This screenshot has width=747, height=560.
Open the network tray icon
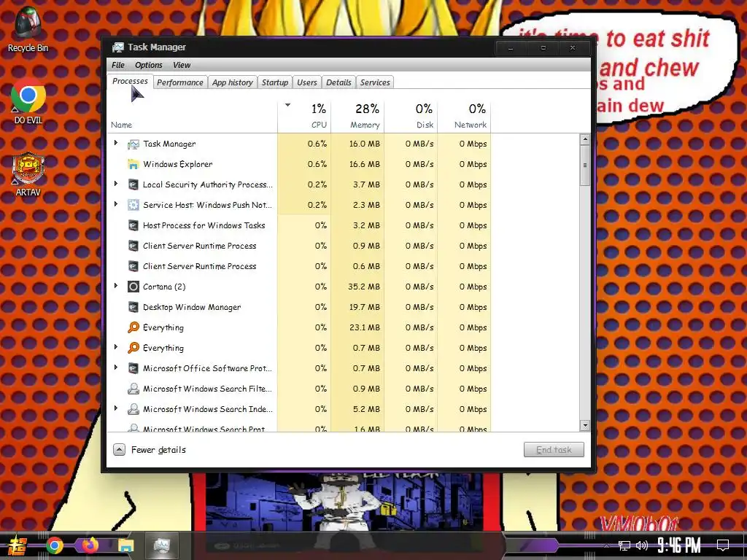(624, 545)
